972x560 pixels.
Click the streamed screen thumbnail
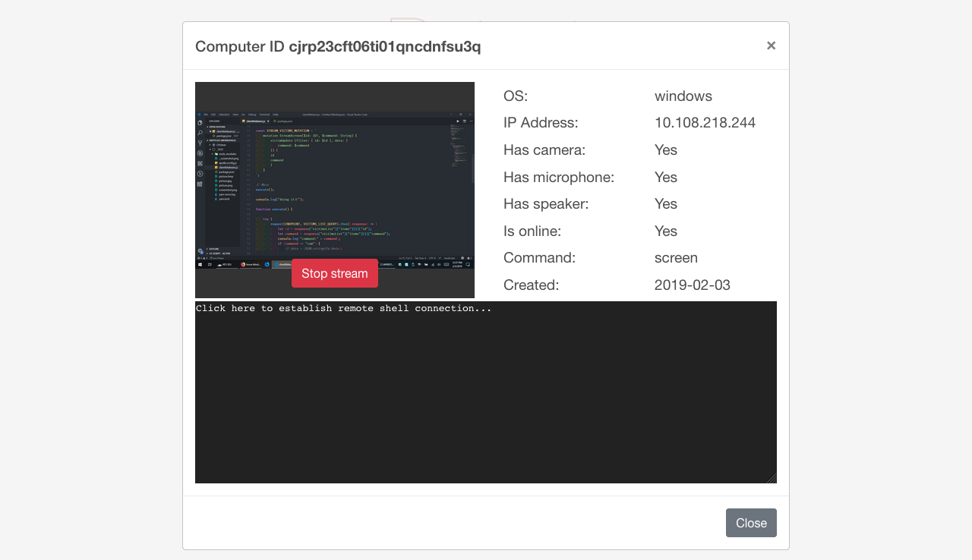[x=335, y=190]
